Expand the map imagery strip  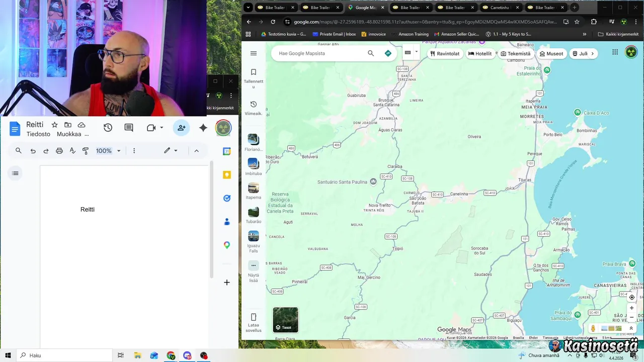pos(631,328)
